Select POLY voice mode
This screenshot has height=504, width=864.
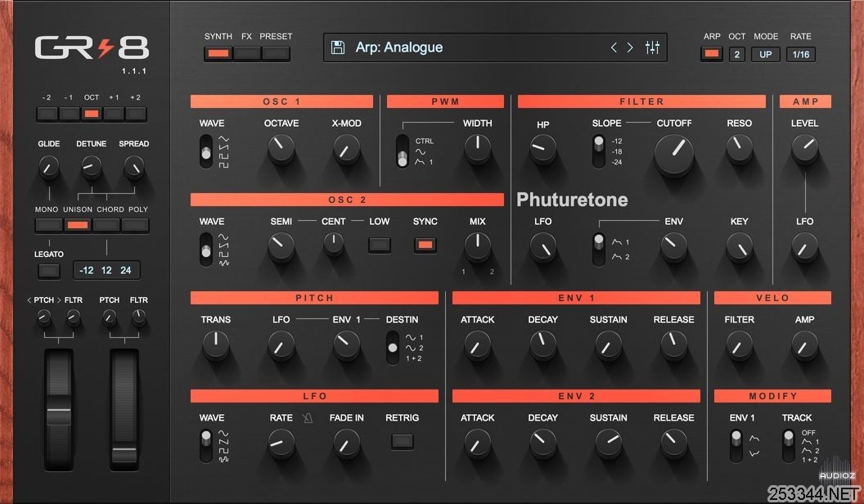tap(135, 225)
